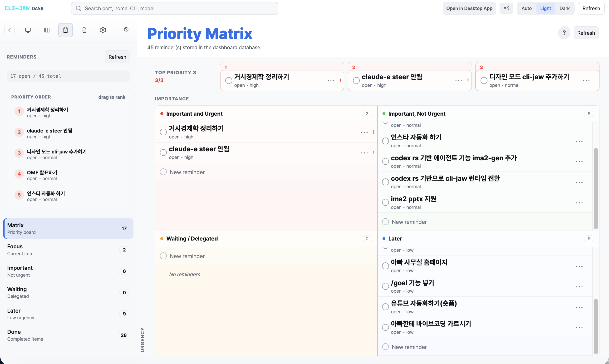This screenshot has height=364, width=609.
Task: Click Refresh beside Priority Matrix help
Action: click(x=586, y=33)
